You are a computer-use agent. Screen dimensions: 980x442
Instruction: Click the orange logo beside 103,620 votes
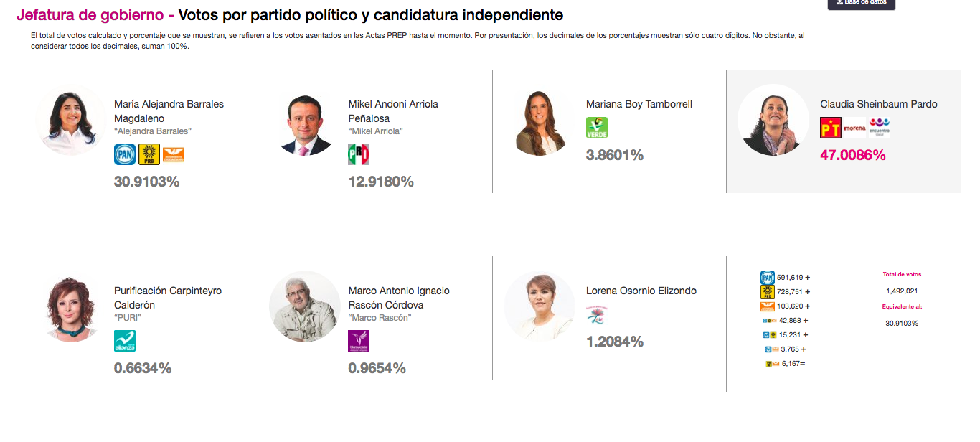click(768, 306)
